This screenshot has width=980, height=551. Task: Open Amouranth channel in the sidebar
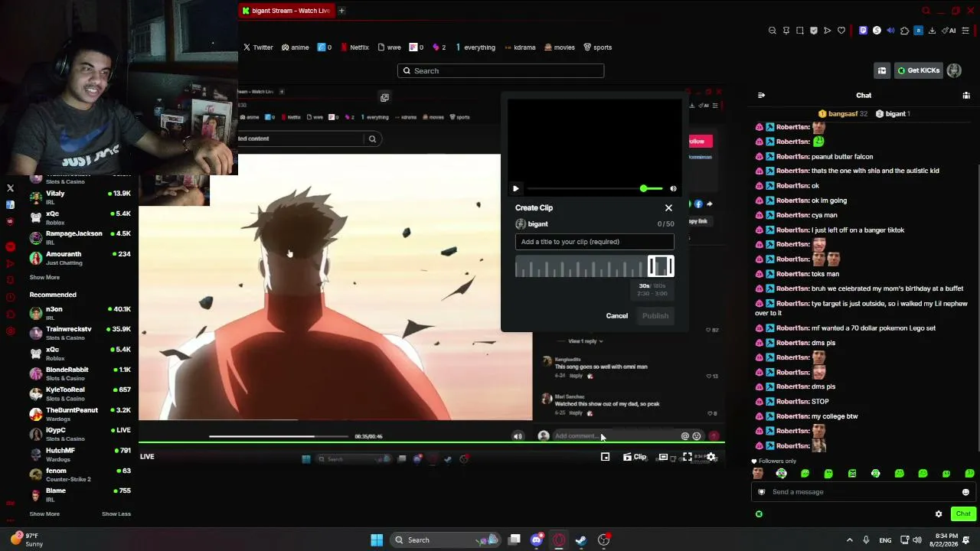[80, 258]
